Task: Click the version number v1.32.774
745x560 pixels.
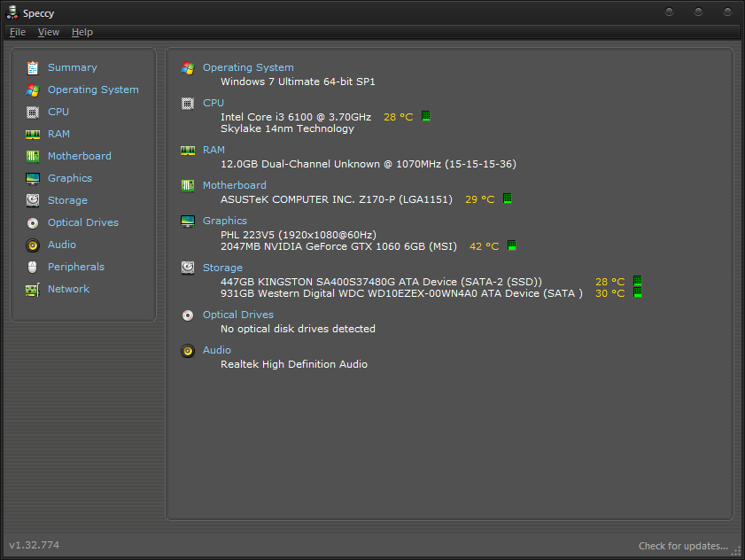Action: [35, 545]
